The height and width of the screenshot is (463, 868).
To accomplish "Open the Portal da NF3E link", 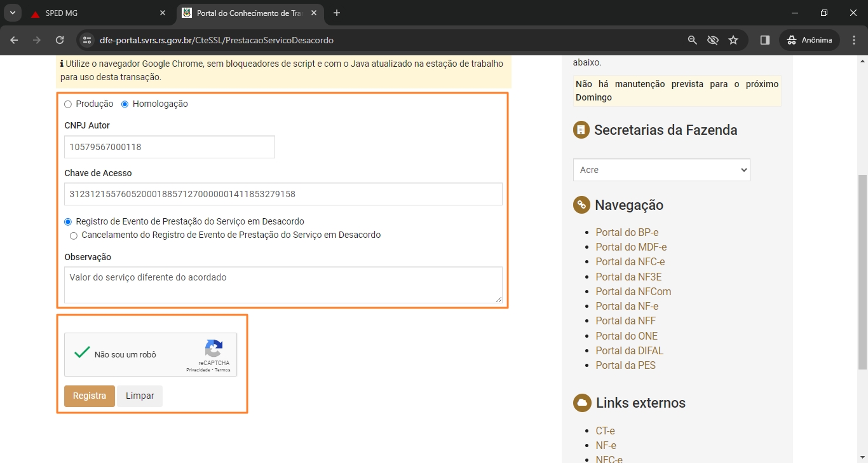I will pyautogui.click(x=628, y=277).
